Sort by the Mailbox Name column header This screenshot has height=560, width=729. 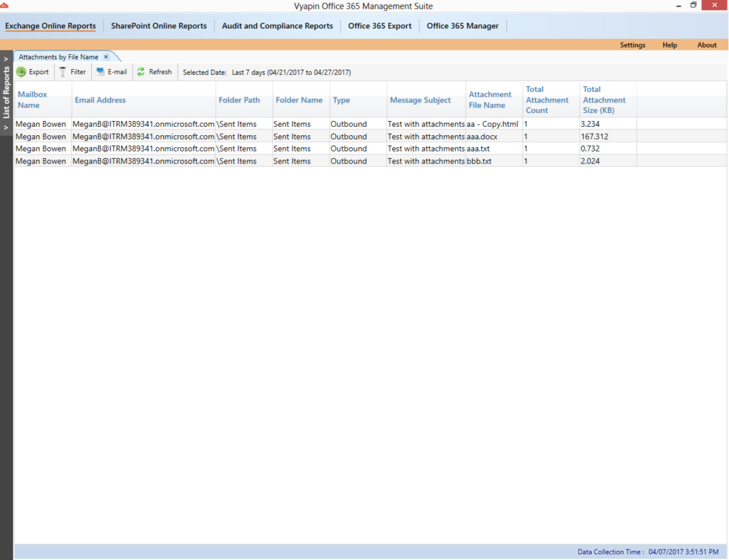32,100
